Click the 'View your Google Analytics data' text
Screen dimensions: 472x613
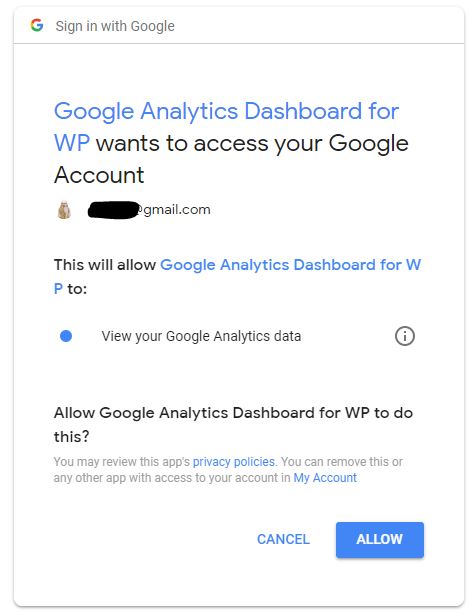(x=201, y=336)
